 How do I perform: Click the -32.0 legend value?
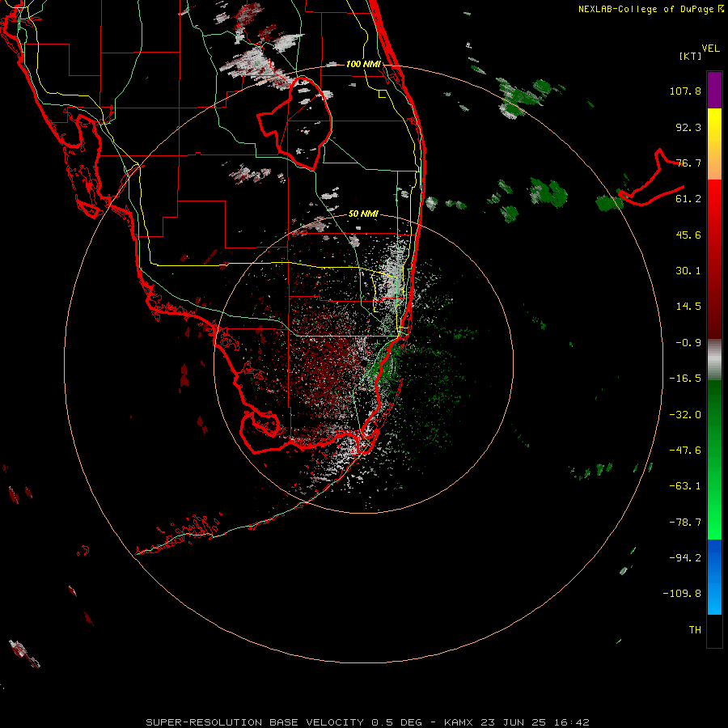tap(685, 415)
